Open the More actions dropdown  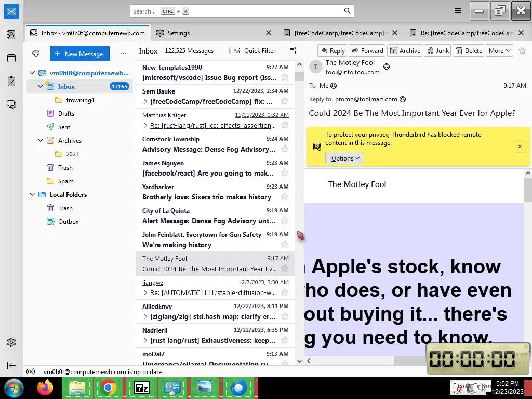point(499,50)
